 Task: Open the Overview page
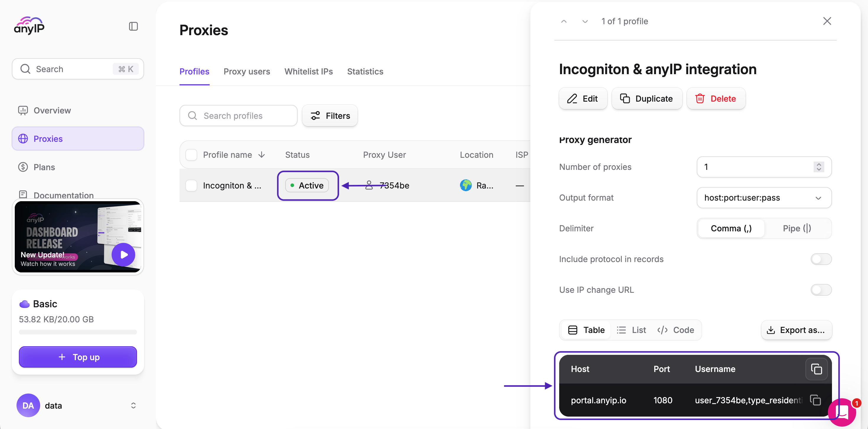point(78,110)
